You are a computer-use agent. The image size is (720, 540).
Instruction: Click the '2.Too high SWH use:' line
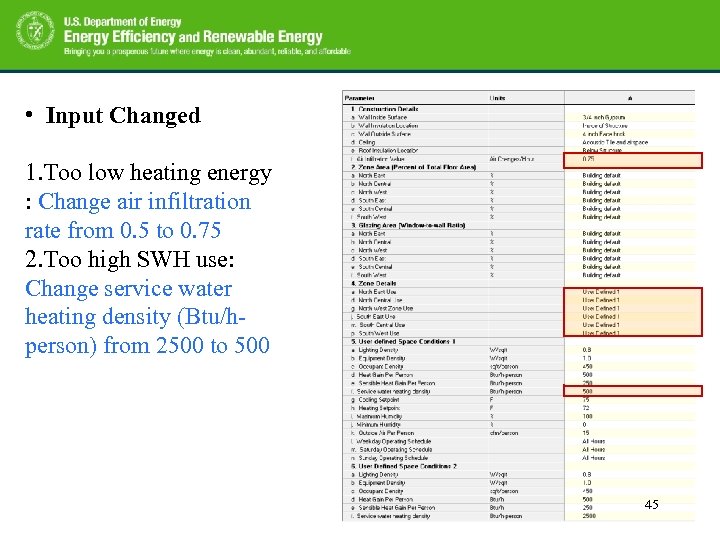(129, 259)
